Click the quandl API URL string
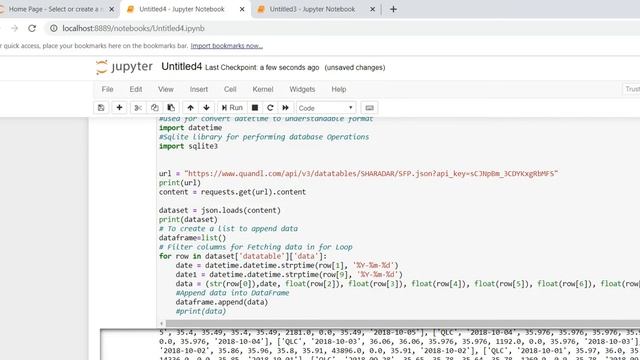This screenshot has width=640, height=360. (x=371, y=173)
